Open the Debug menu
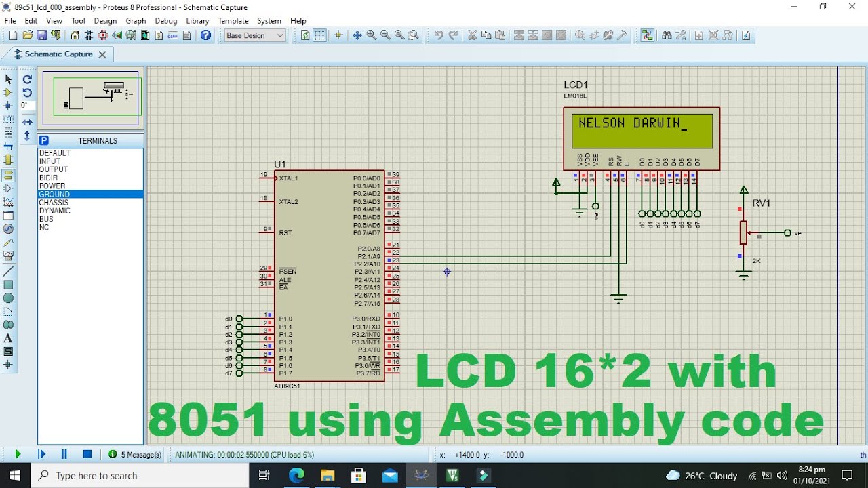The width and height of the screenshot is (868, 488). [165, 21]
